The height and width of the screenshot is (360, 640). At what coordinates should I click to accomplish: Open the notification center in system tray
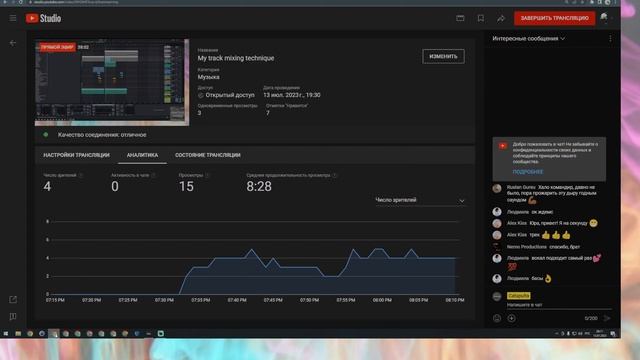pos(613,333)
